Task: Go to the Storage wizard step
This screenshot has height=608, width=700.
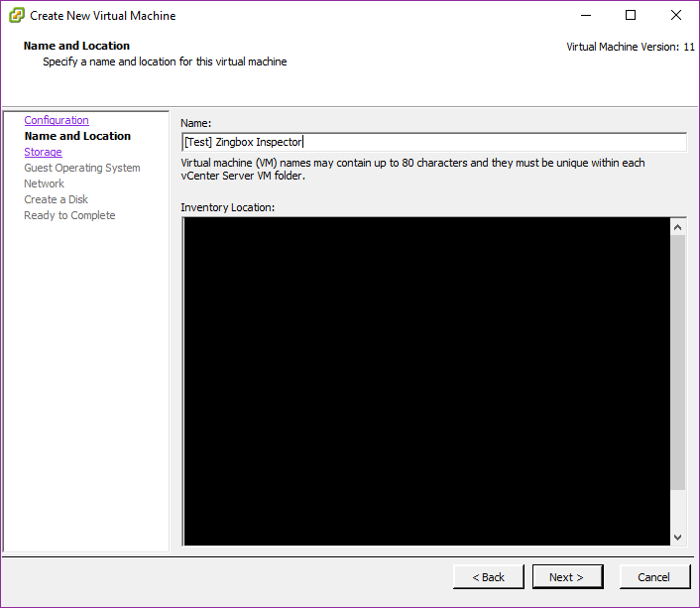Action: coord(43,152)
